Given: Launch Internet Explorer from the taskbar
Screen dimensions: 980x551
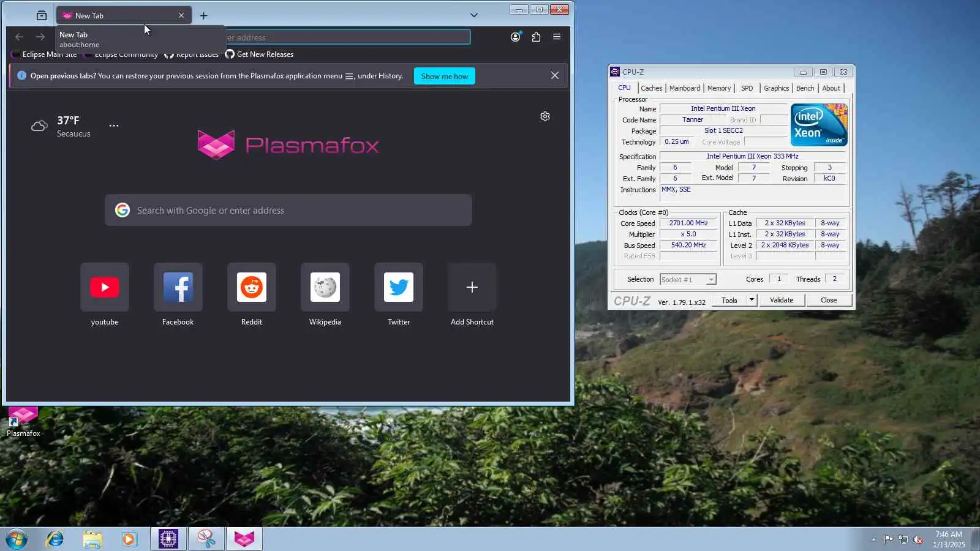Looking at the screenshot, I should coord(55,539).
